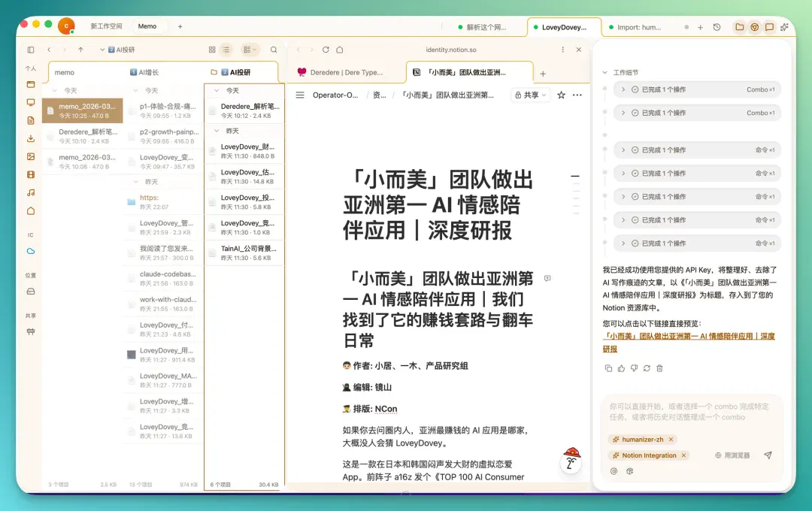Image resolution: width=812 pixels, height=511 pixels.
Task: Open iCloud drive in sidebar
Action: pyautogui.click(x=31, y=251)
